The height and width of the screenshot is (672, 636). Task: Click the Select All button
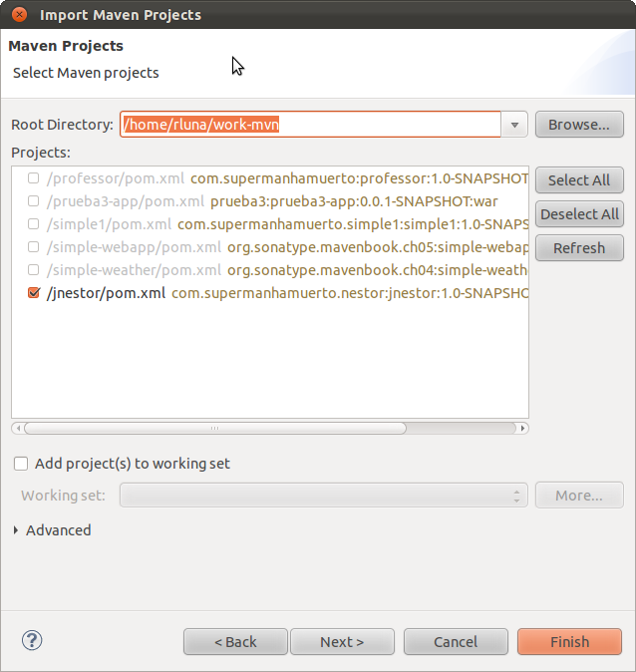click(x=578, y=180)
